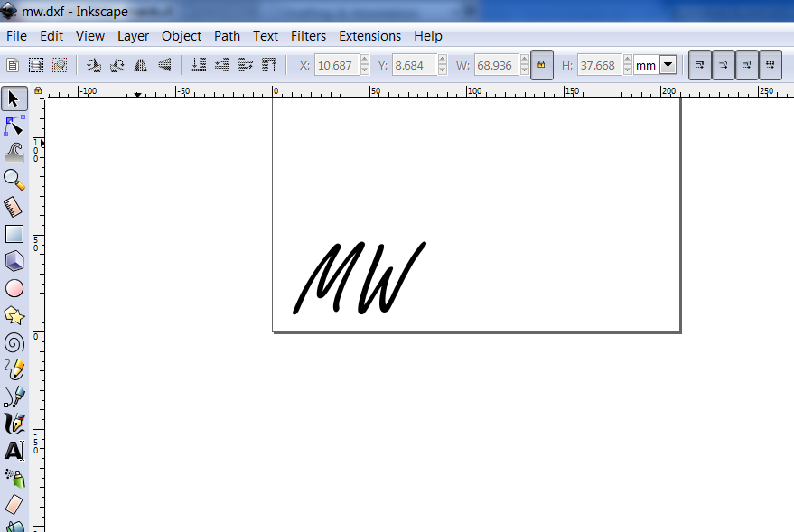Toggle move patterns with object button
The width and height of the screenshot is (794, 532).
tap(771, 65)
